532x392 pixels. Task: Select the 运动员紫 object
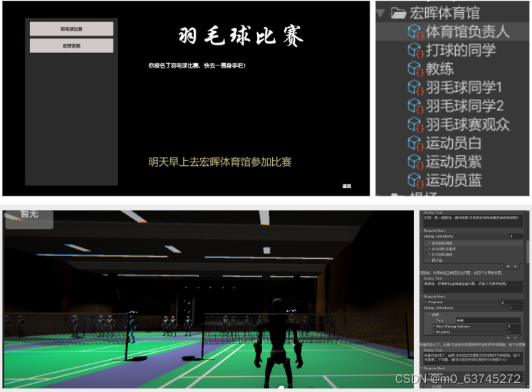click(452, 161)
